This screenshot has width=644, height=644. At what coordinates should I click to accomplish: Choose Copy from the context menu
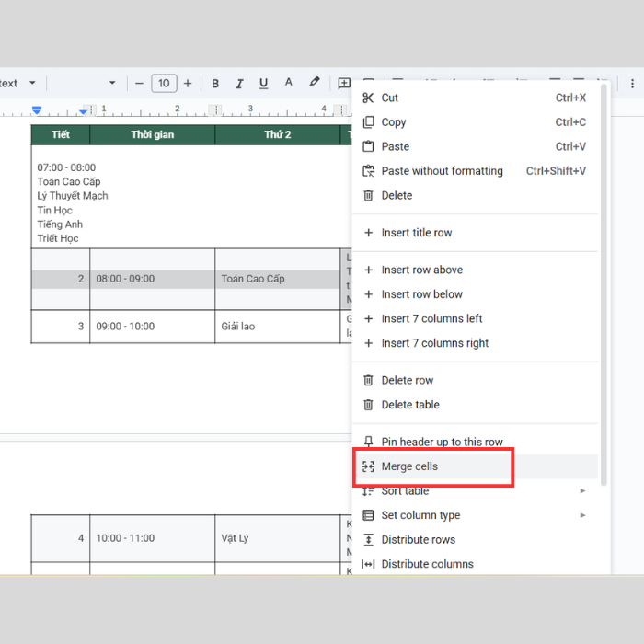tap(475, 122)
